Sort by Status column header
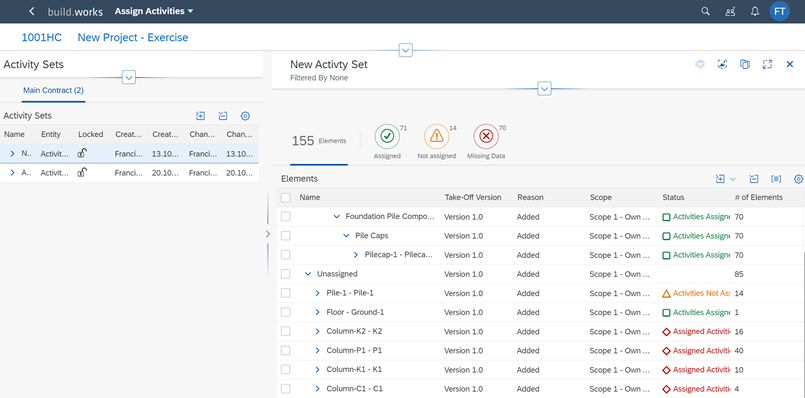This screenshot has height=398, width=805. coord(673,197)
